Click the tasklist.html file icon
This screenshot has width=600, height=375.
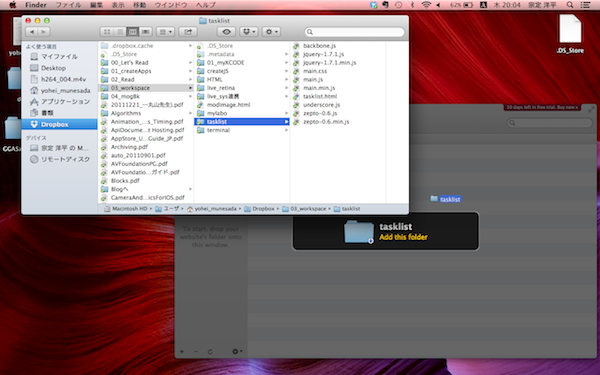(x=296, y=96)
